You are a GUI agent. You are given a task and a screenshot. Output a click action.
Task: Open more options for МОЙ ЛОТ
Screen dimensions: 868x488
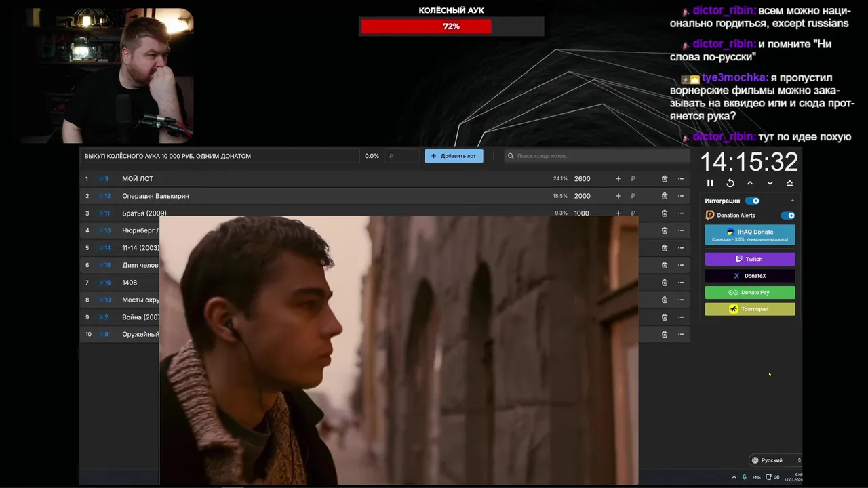click(x=681, y=179)
